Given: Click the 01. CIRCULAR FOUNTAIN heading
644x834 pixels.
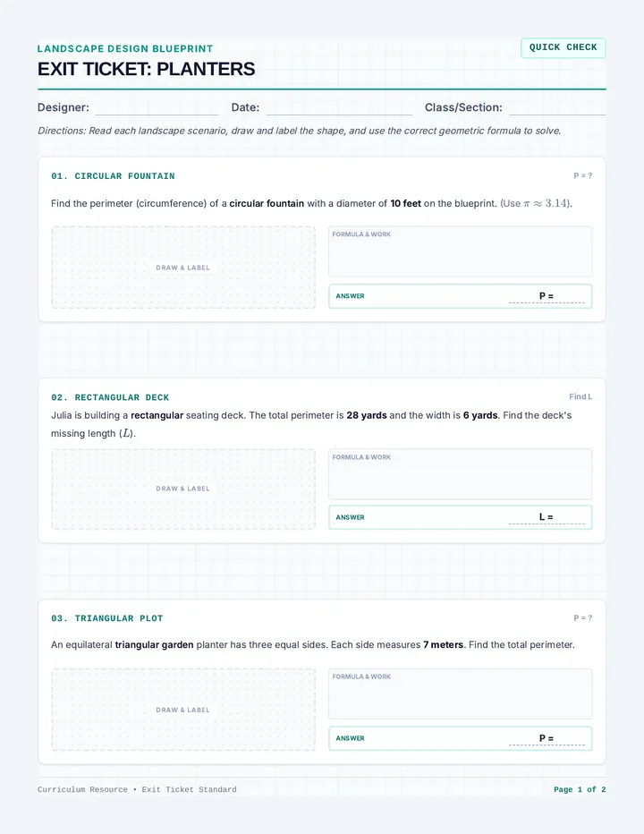Looking at the screenshot, I should [113, 176].
